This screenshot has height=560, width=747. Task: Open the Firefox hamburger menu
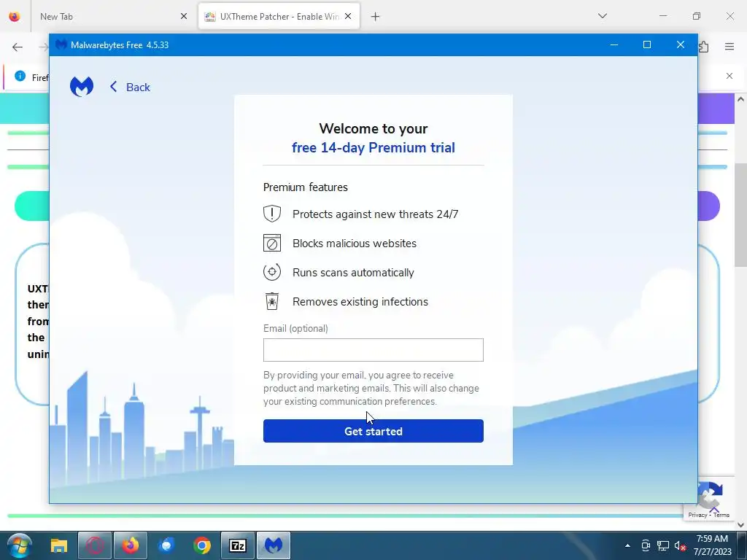point(729,47)
